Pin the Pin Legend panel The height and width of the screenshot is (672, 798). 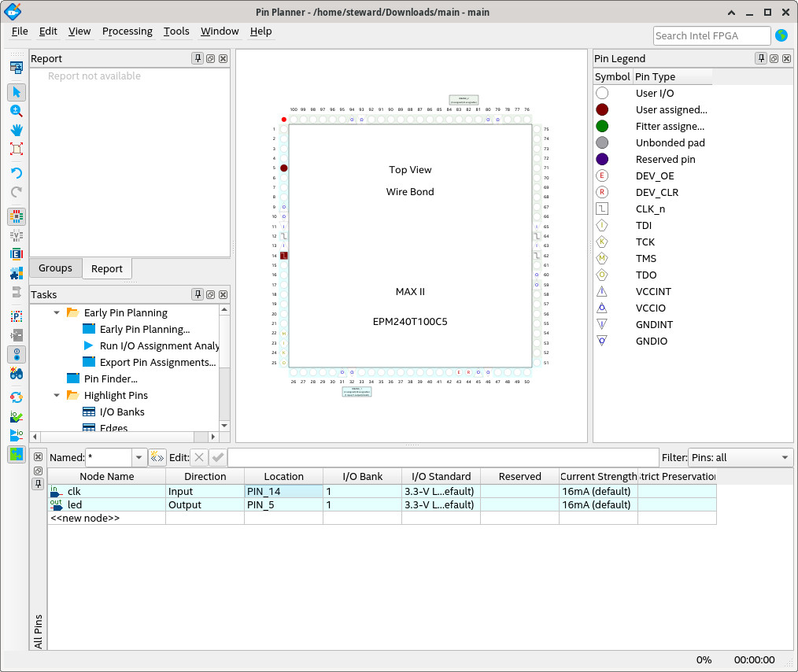pos(761,58)
